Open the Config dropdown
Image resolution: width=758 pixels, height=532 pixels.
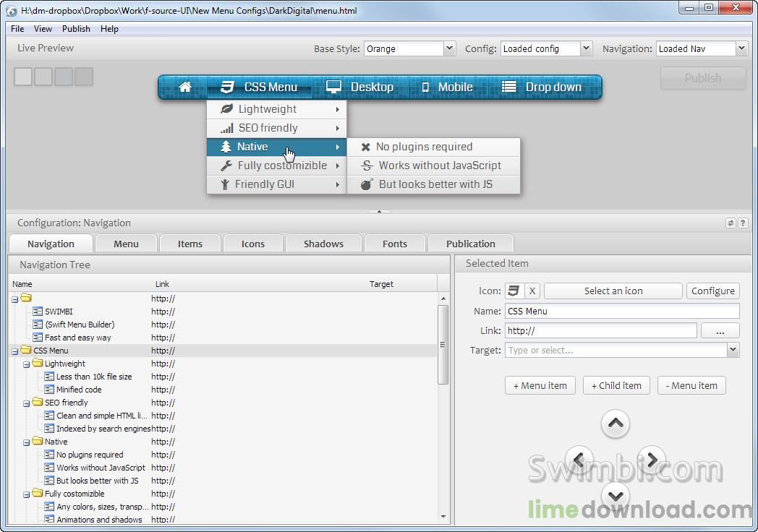[x=586, y=48]
